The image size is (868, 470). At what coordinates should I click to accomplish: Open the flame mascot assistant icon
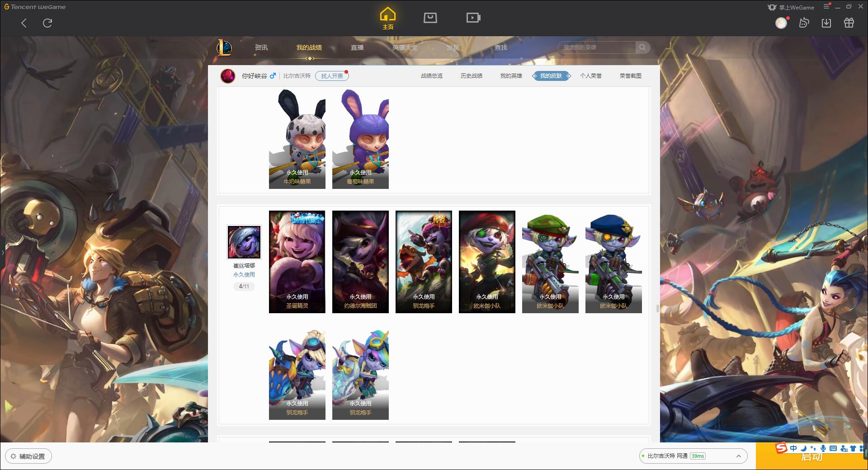point(804,23)
